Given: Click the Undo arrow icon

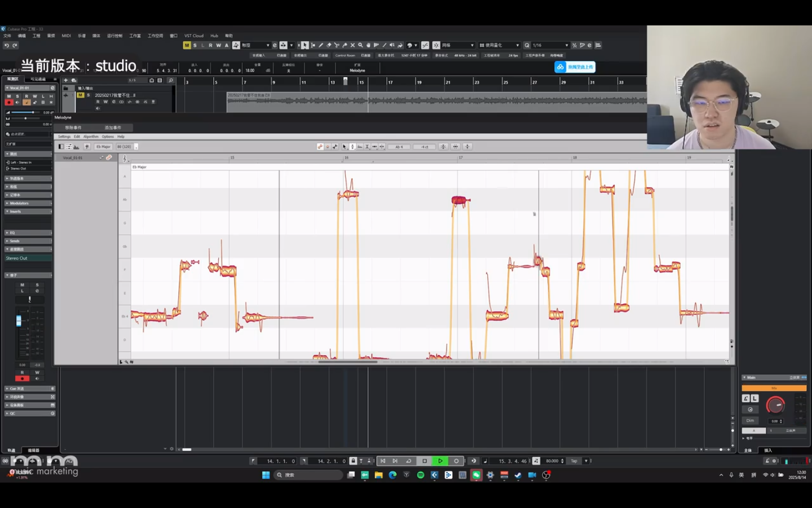Looking at the screenshot, I should point(7,45).
